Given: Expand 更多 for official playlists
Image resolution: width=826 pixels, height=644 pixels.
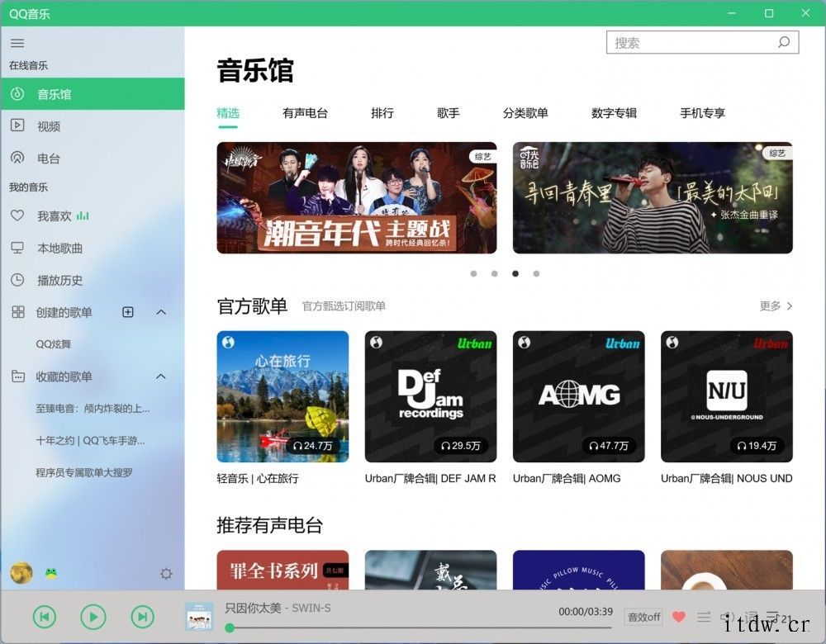Looking at the screenshot, I should pyautogui.click(x=776, y=306).
